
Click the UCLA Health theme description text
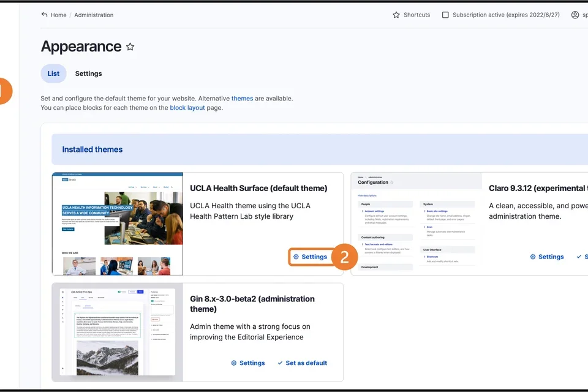point(250,211)
